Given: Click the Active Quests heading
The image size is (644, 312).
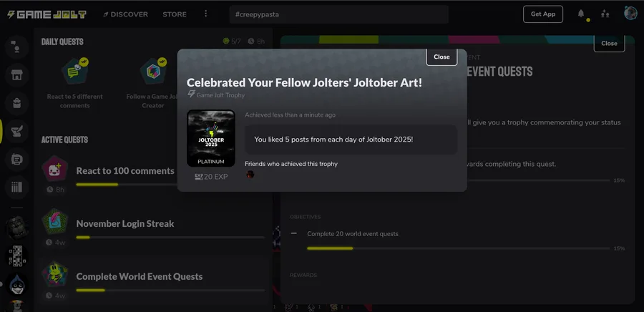Looking at the screenshot, I should click(x=64, y=140).
